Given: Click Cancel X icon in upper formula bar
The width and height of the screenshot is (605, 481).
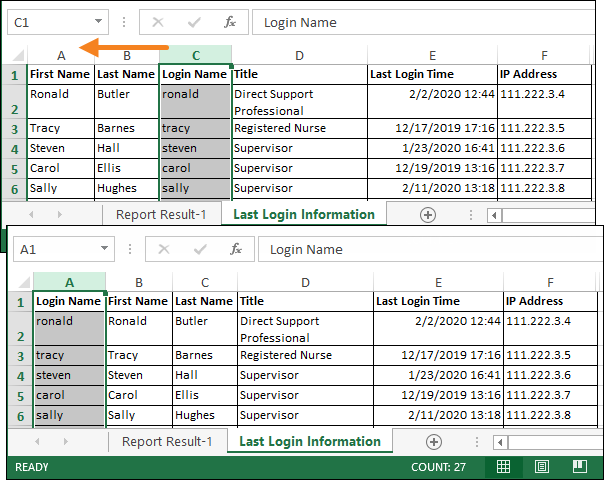Looking at the screenshot, I should 158,22.
